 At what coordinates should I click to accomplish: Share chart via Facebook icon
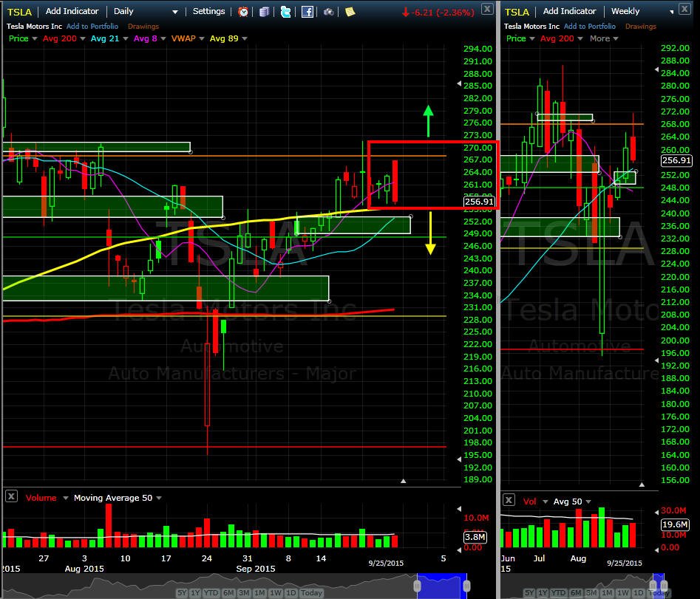point(307,12)
